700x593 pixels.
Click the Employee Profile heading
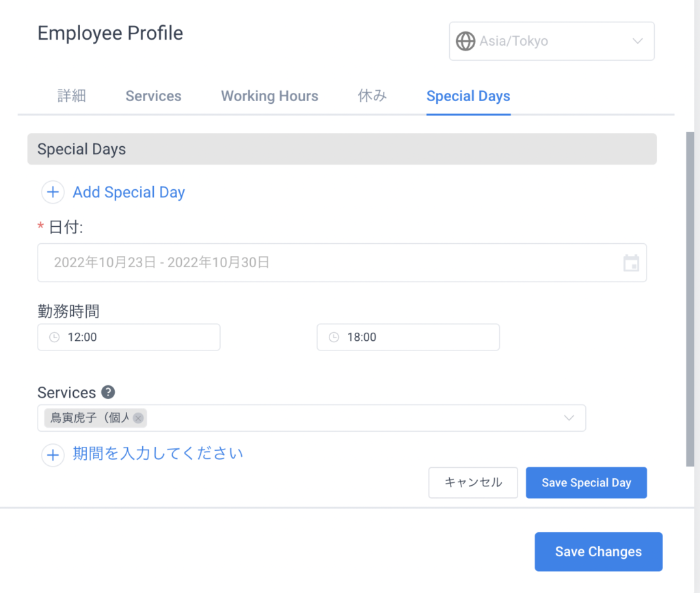[110, 33]
